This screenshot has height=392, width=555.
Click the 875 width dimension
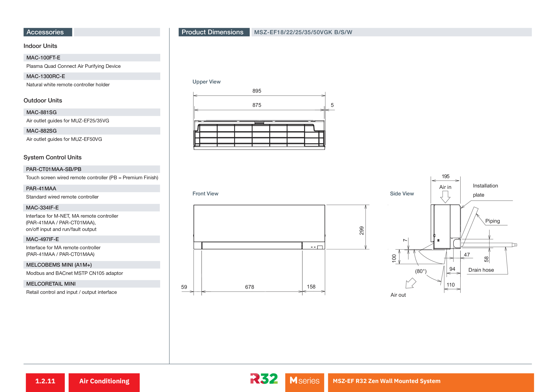click(x=257, y=105)
